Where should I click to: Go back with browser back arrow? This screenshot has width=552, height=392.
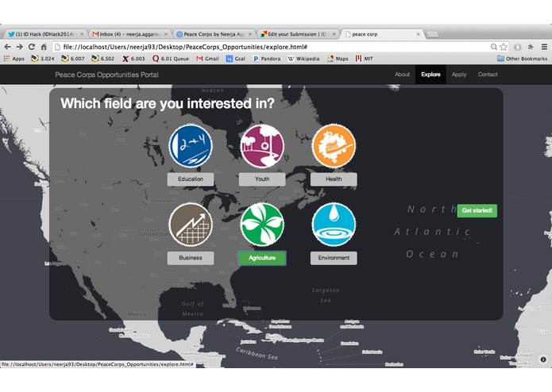tap(7, 47)
